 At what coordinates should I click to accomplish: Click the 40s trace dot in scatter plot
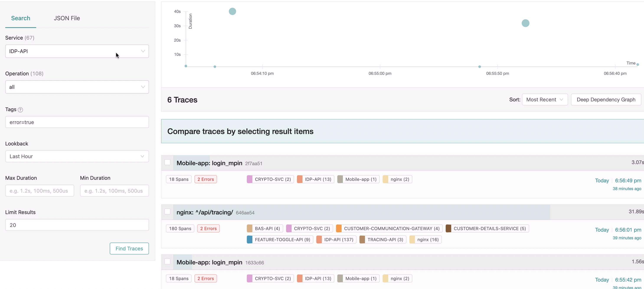tap(232, 11)
